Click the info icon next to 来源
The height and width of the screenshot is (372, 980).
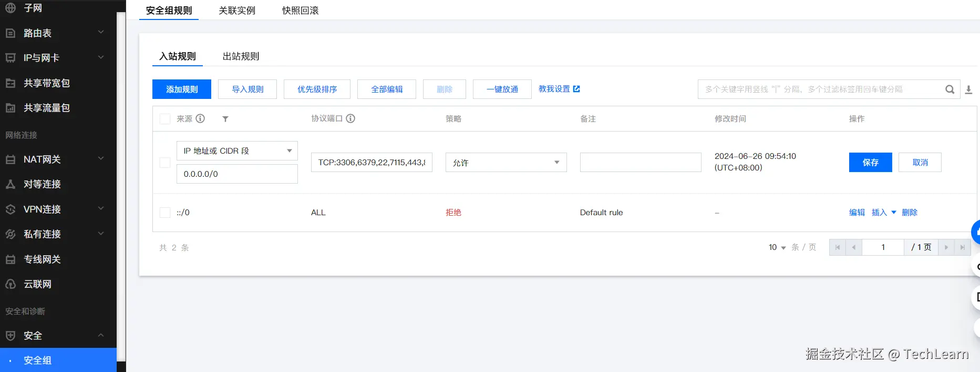coord(200,118)
